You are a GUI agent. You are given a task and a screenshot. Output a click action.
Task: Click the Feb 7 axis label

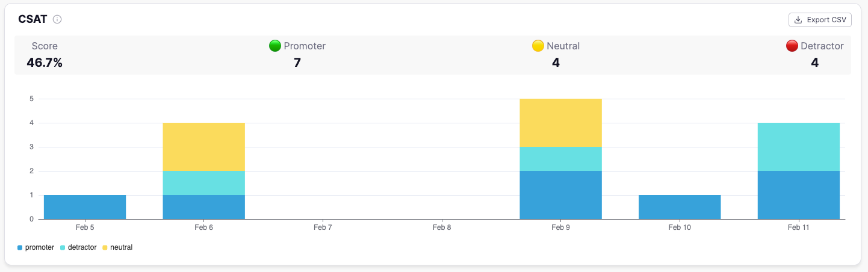tap(323, 228)
